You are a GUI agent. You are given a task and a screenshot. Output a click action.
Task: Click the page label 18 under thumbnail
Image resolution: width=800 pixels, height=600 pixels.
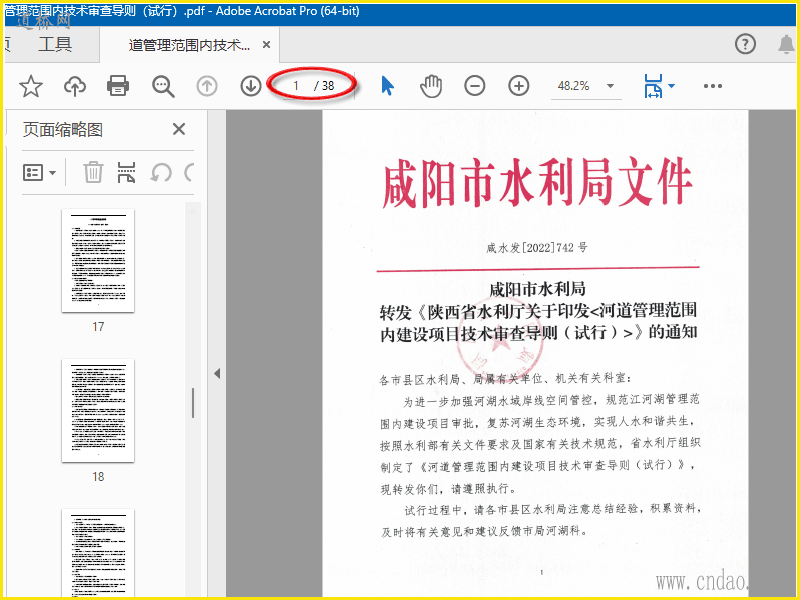98,477
